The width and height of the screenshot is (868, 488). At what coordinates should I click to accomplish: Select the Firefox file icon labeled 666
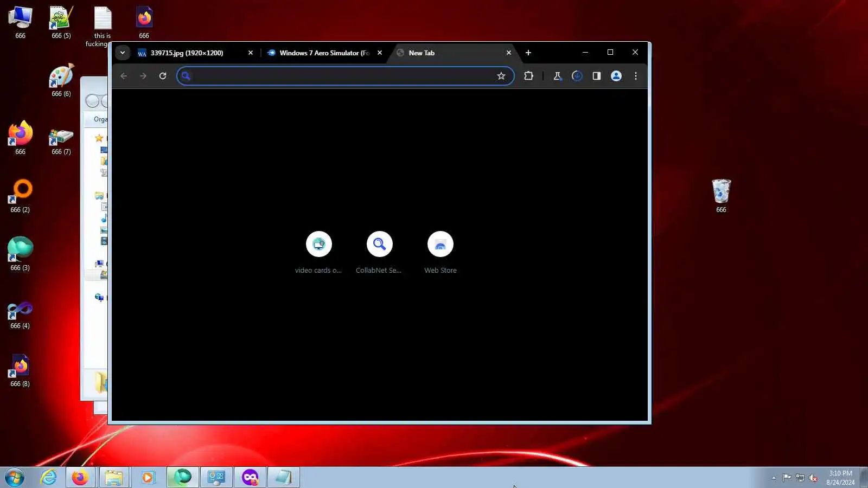click(144, 23)
